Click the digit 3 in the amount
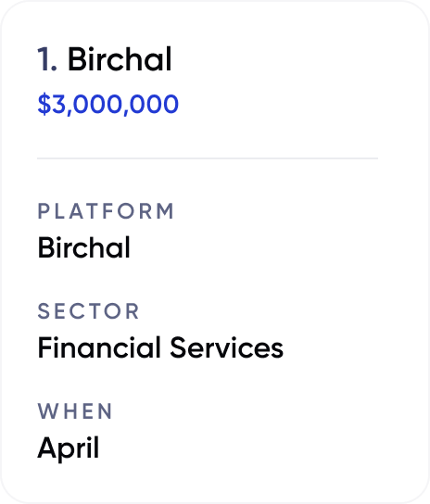 click(x=58, y=104)
